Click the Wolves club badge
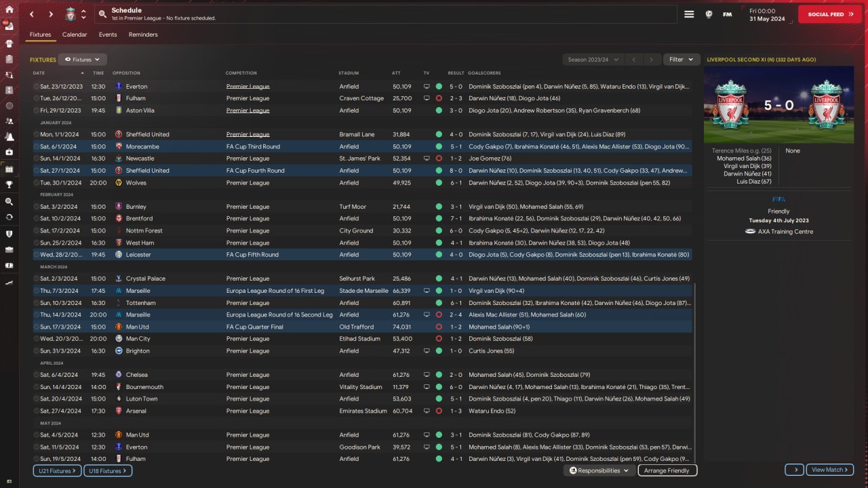Viewport: 868px width, 488px height. click(119, 183)
